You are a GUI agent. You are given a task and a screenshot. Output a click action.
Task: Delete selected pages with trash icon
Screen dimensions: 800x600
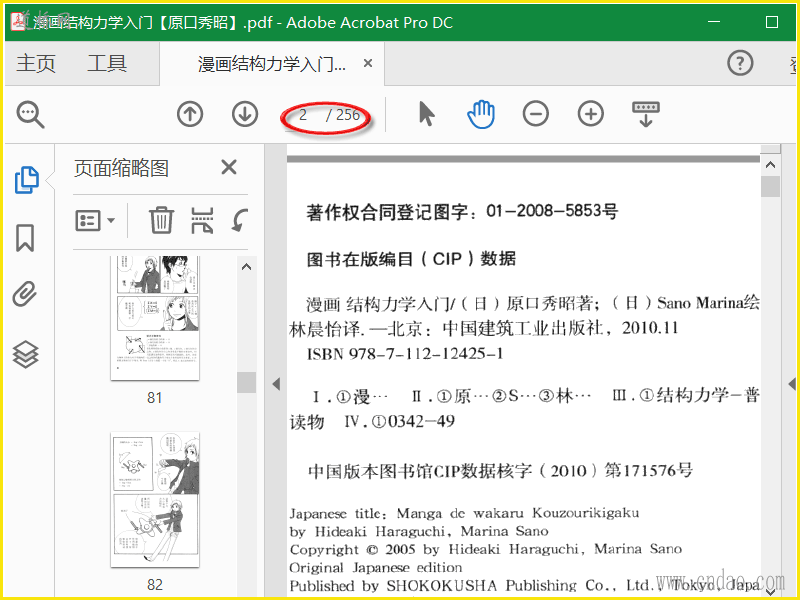161,220
